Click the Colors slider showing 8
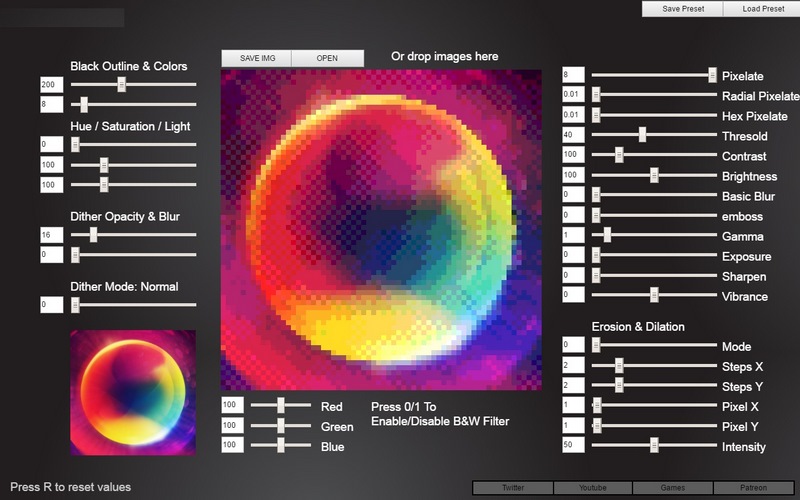This screenshot has width=800, height=500. click(x=133, y=105)
